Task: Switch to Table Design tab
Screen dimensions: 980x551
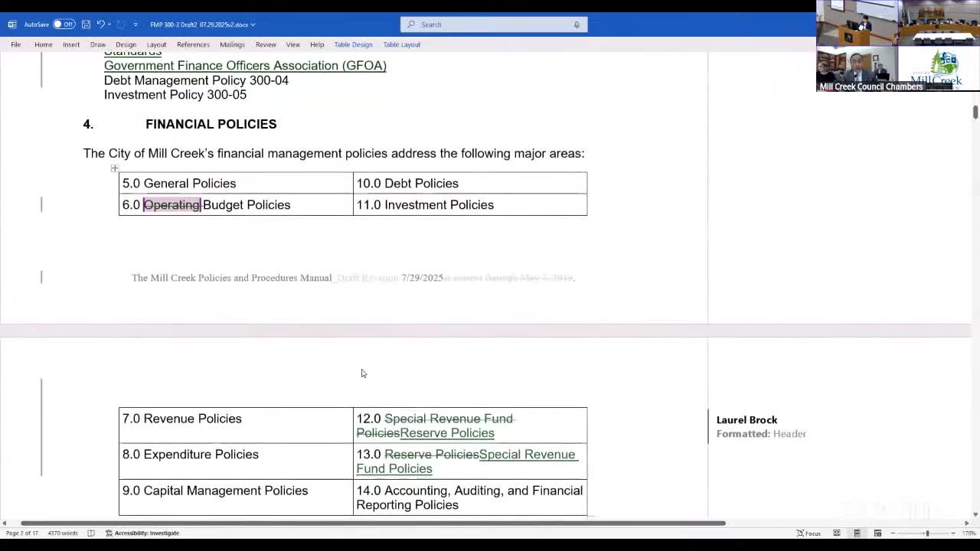Action: (x=353, y=44)
